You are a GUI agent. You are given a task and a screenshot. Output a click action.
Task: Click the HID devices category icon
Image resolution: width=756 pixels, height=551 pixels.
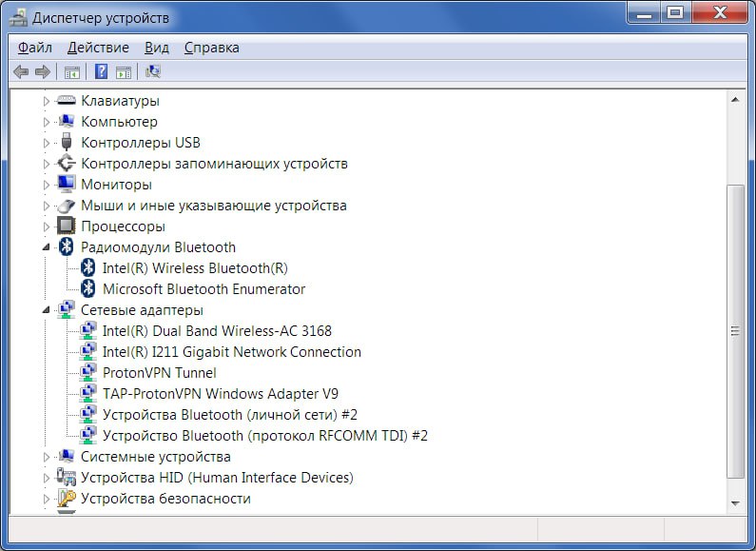pos(66,477)
